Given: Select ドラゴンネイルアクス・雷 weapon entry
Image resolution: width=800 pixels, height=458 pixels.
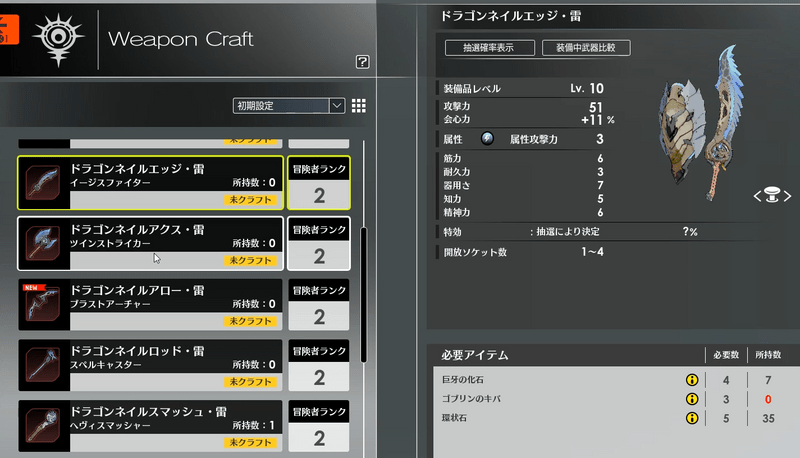Looking at the screenshot, I should [150, 244].
